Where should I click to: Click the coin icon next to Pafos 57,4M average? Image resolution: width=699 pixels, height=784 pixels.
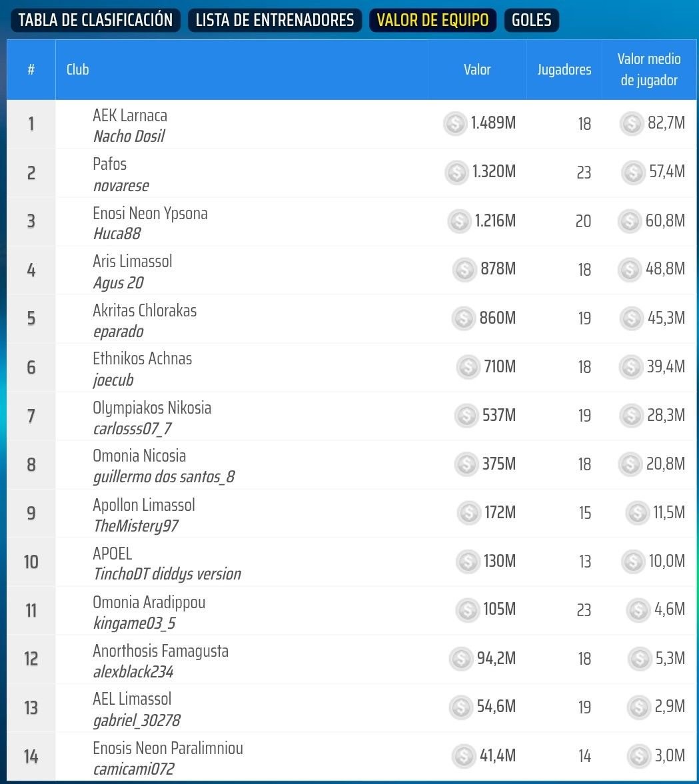tap(633, 173)
